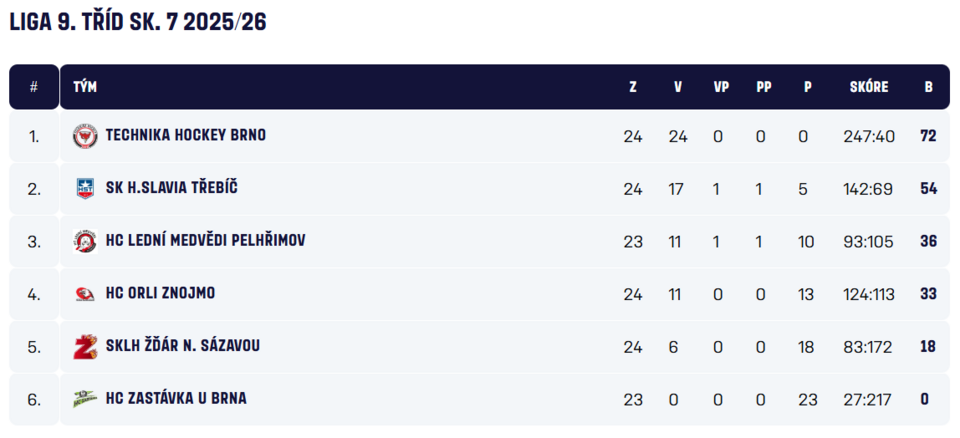
Task: Click the HC Zastávka u Brna logo
Action: pyautogui.click(x=85, y=399)
